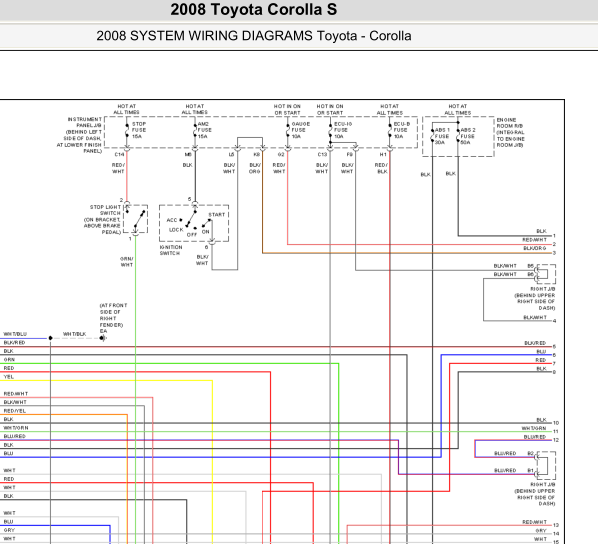Click BLK/RED label at wire end 5
Screen dimensions: 598x544
(x=535, y=343)
